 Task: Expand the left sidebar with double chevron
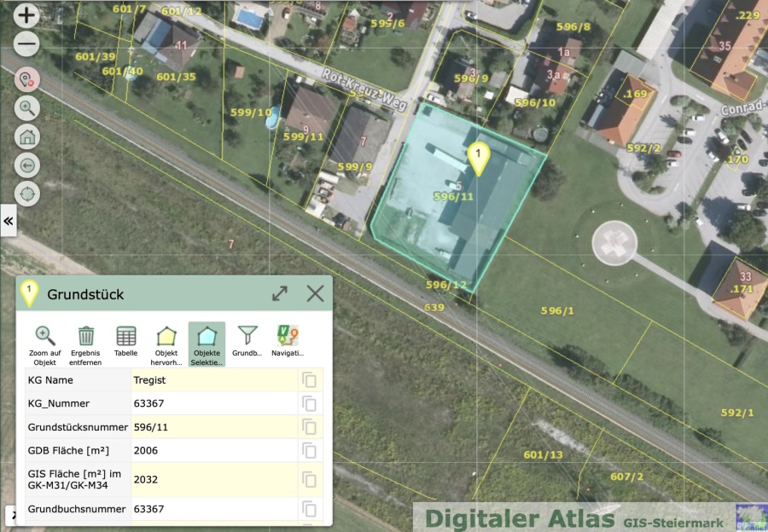[9, 221]
